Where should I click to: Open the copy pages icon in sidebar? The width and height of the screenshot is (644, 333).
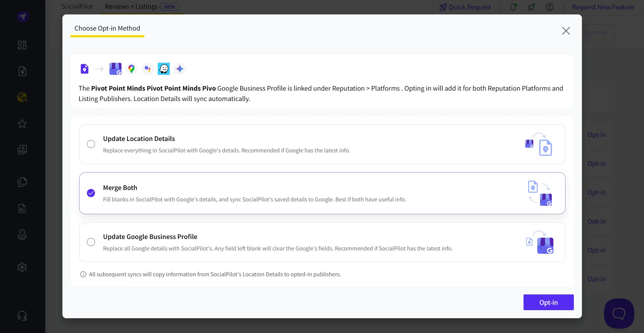[x=22, y=182]
